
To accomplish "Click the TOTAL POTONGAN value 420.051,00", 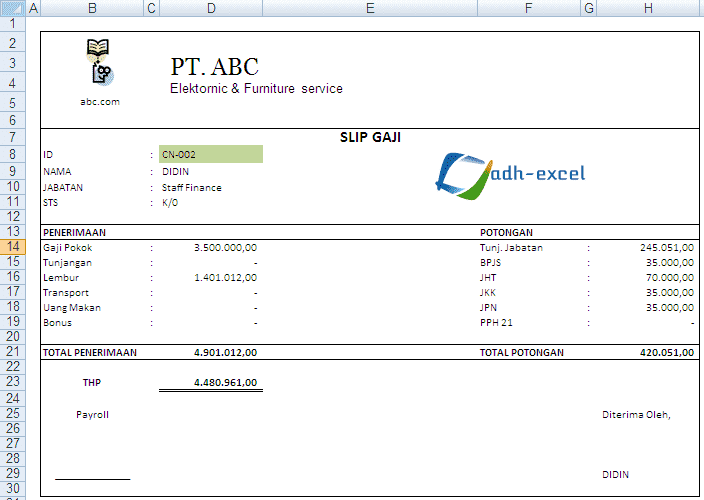I will pyautogui.click(x=667, y=352).
